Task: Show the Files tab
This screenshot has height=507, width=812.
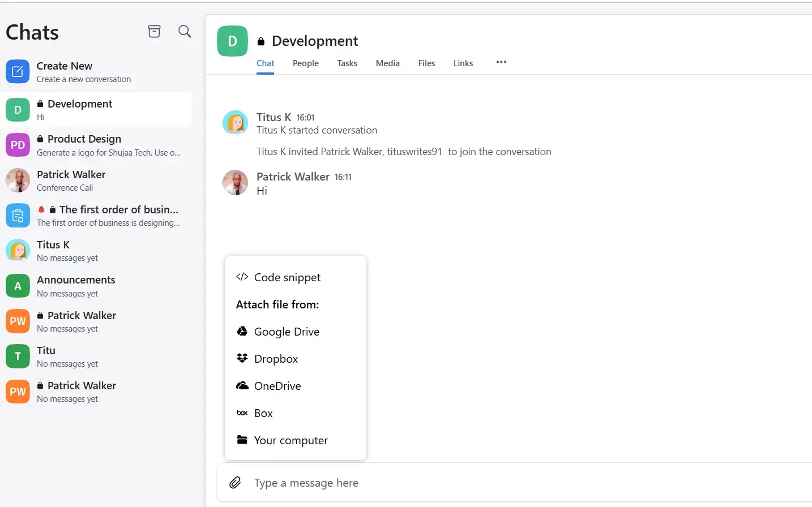Action: (426, 63)
